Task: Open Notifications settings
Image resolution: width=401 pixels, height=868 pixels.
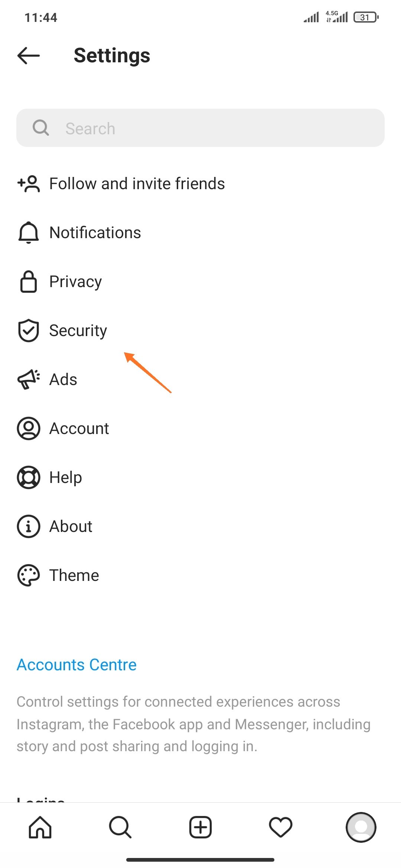Action: click(95, 233)
